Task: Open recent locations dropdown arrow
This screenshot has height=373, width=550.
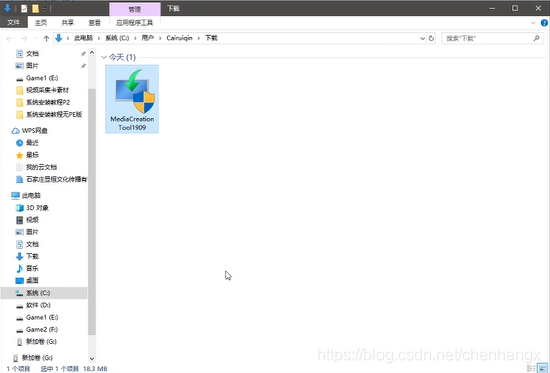Action: click(36, 38)
